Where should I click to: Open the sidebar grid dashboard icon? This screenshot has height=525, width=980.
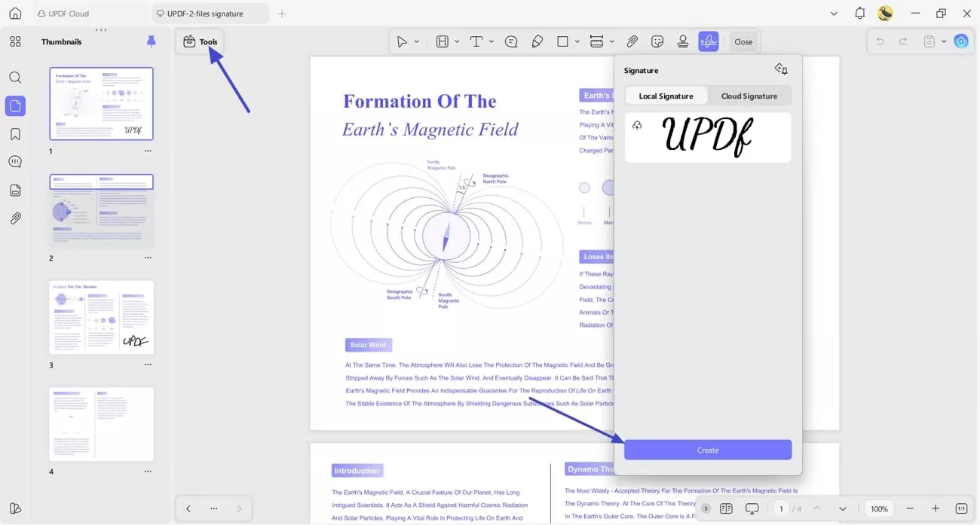coord(15,41)
